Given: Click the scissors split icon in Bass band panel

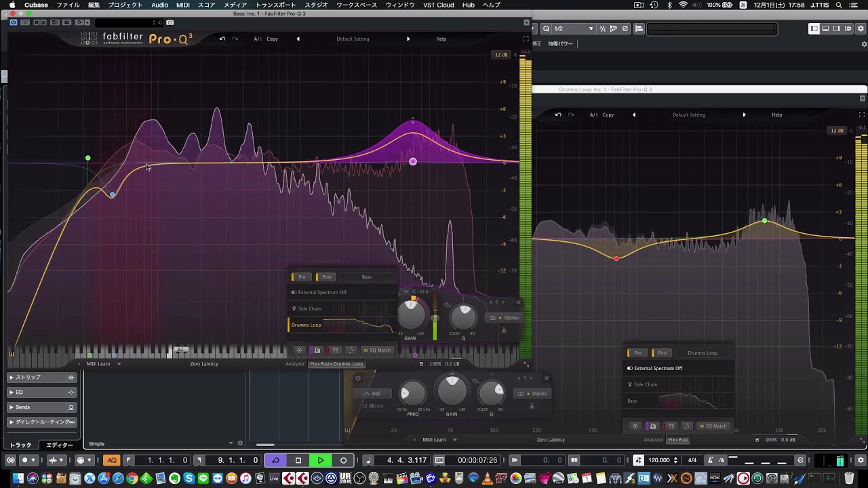Looking at the screenshot, I should coord(504,331).
